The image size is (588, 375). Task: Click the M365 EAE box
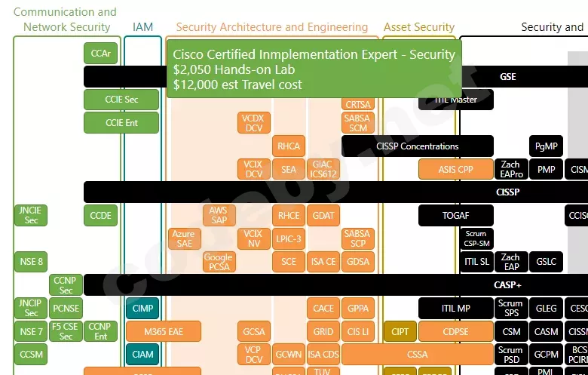pos(164,331)
